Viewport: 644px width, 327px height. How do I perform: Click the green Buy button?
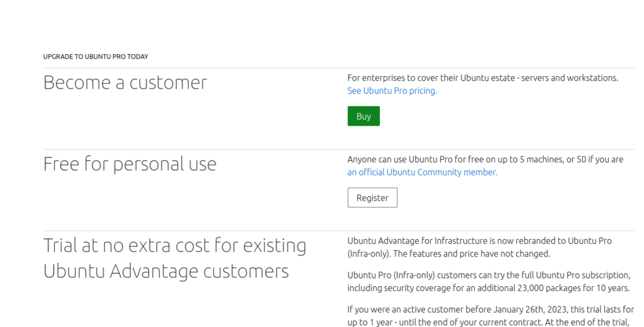(364, 116)
